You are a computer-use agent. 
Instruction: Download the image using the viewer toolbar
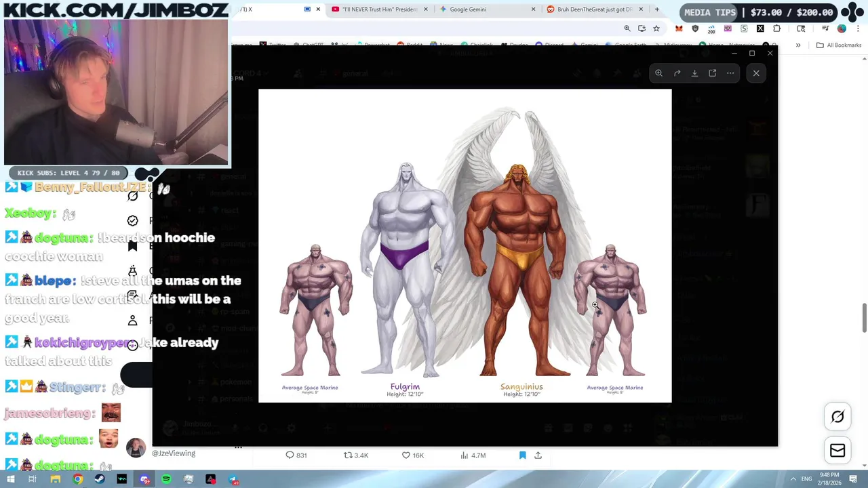pyautogui.click(x=694, y=73)
